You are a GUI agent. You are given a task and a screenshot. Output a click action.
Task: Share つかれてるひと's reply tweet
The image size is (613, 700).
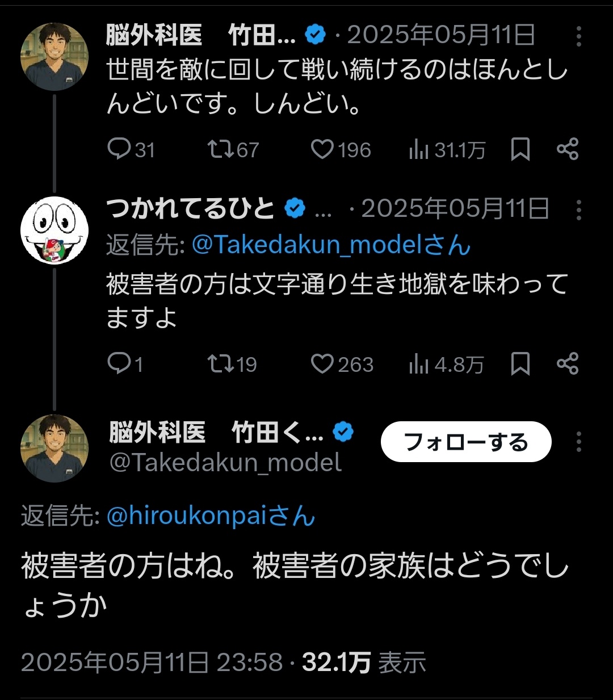pyautogui.click(x=567, y=364)
